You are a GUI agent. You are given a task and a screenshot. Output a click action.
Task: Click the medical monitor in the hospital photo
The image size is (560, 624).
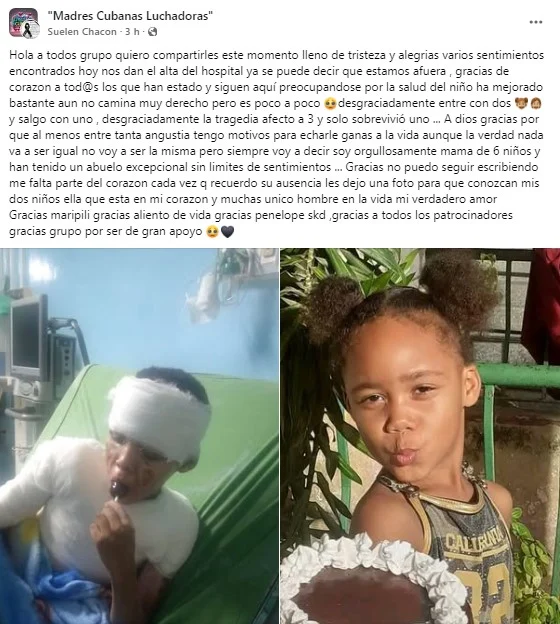click(x=27, y=336)
